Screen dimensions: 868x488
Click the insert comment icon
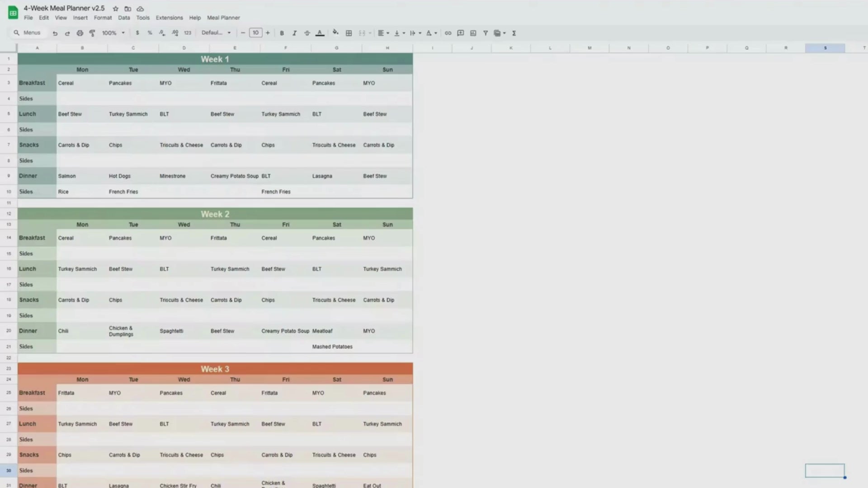click(x=461, y=33)
